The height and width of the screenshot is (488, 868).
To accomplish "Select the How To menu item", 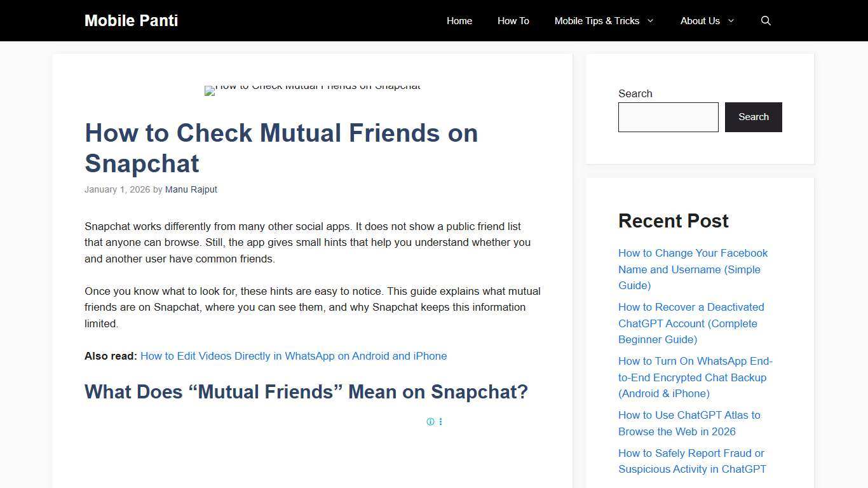I will 513,20.
